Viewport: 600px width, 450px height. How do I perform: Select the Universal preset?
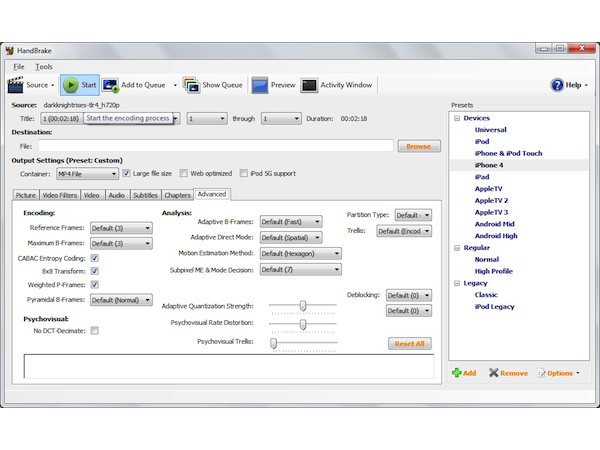pyautogui.click(x=491, y=130)
